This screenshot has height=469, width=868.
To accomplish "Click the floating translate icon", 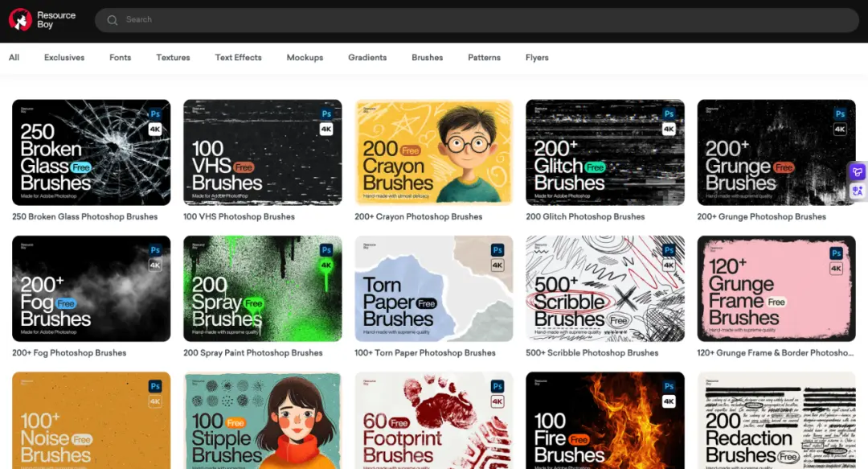I will 858,191.
